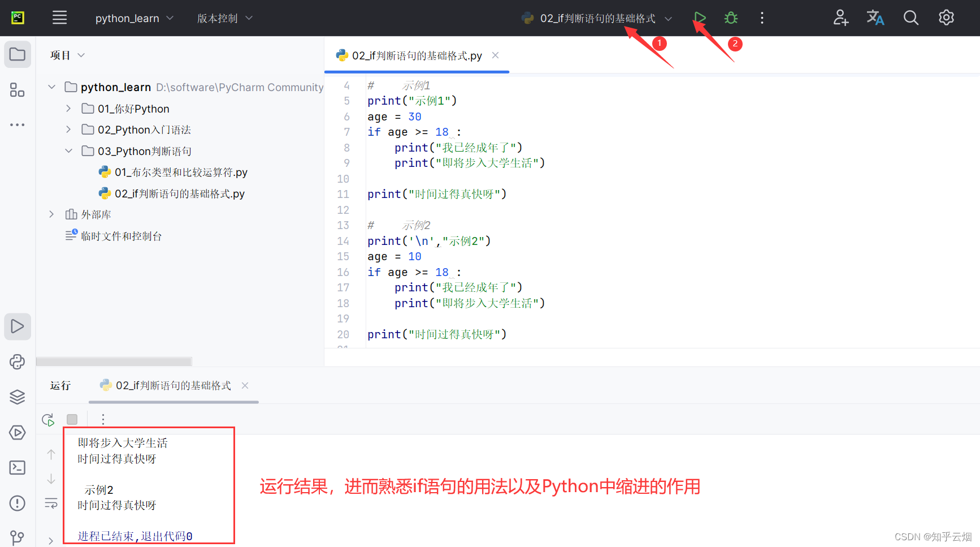Place cursor on age = 10 line
980x547 pixels.
394,256
